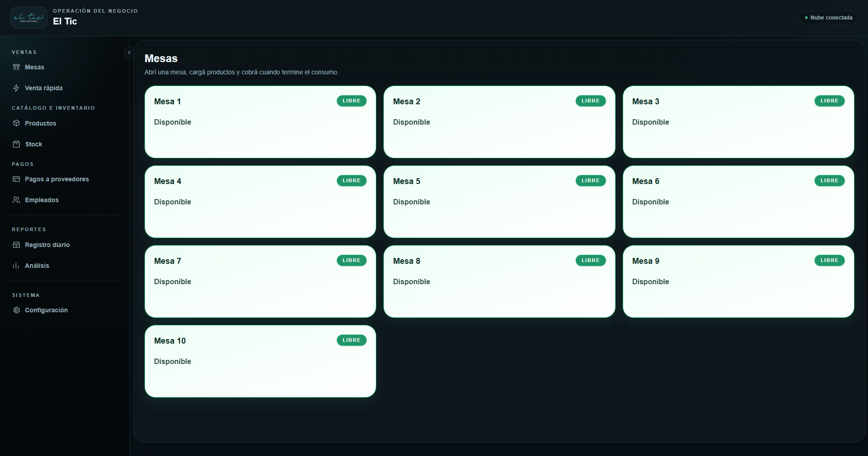Open the Mesa 1 card
868x456 pixels.
(260, 122)
